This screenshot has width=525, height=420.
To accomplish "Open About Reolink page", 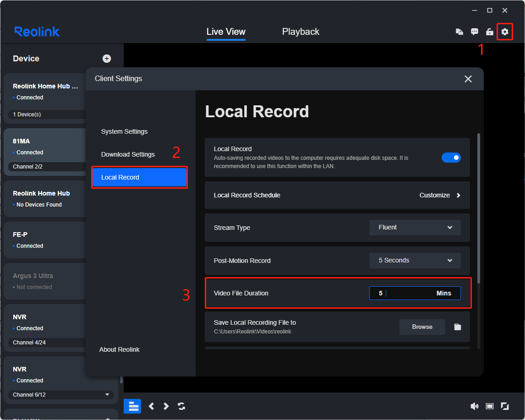I will [119, 350].
